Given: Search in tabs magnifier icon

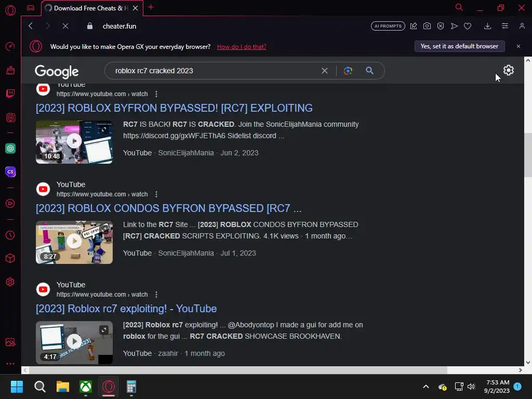Looking at the screenshot, I should click(x=459, y=7).
